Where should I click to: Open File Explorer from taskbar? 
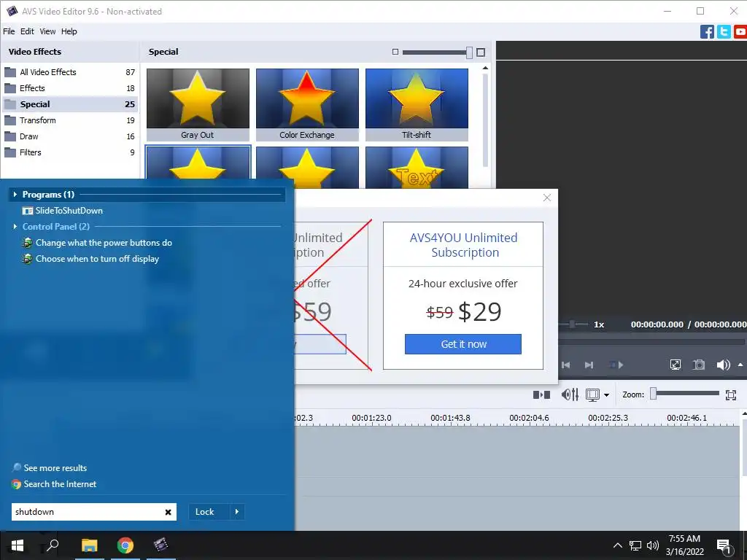[x=89, y=545]
